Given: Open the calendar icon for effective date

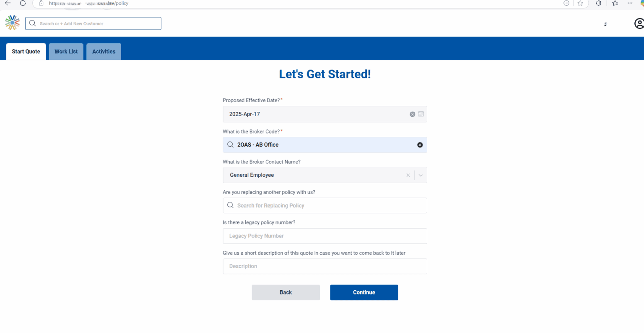Looking at the screenshot, I should [421, 114].
